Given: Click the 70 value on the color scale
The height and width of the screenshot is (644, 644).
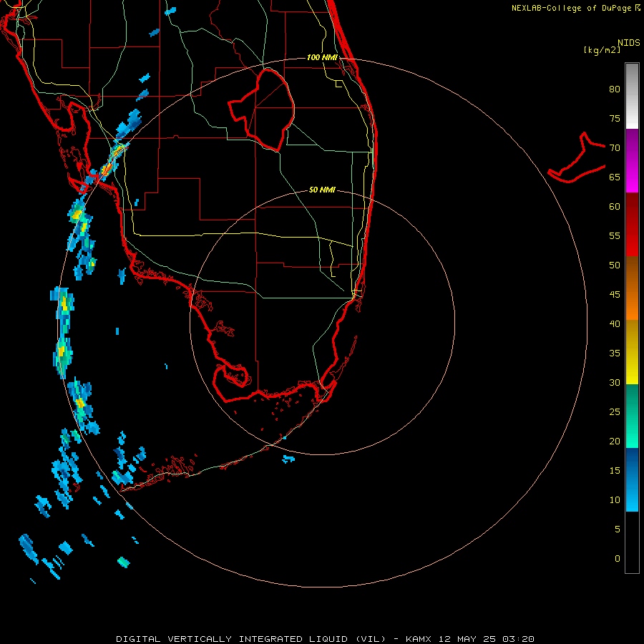Looking at the screenshot, I should [615, 148].
